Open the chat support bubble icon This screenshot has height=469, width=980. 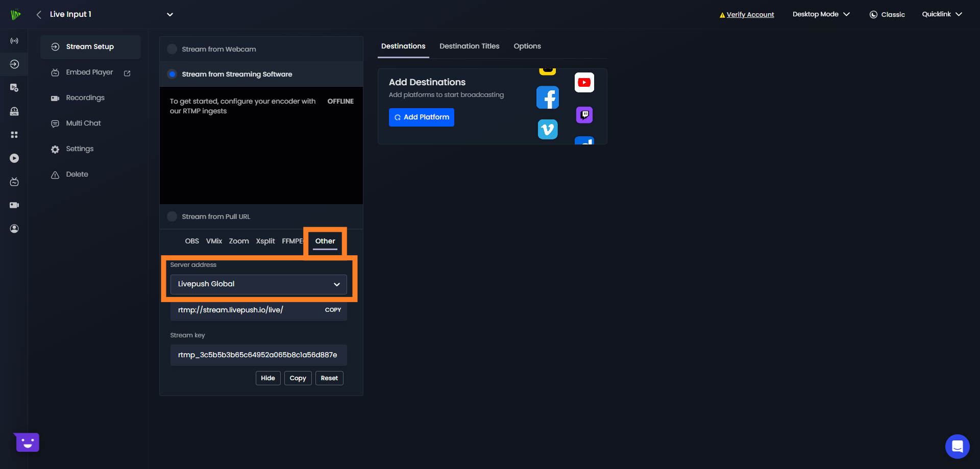[957, 447]
